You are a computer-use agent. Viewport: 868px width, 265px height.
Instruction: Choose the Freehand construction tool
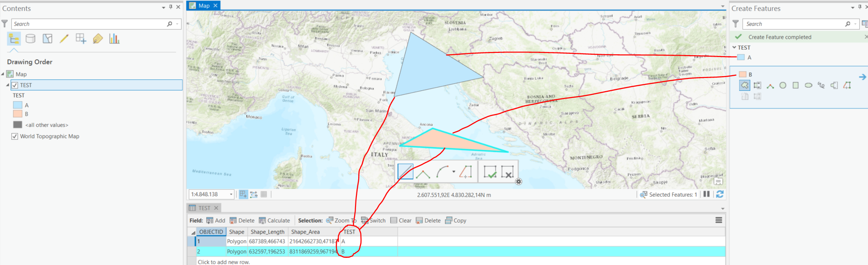pos(821,85)
